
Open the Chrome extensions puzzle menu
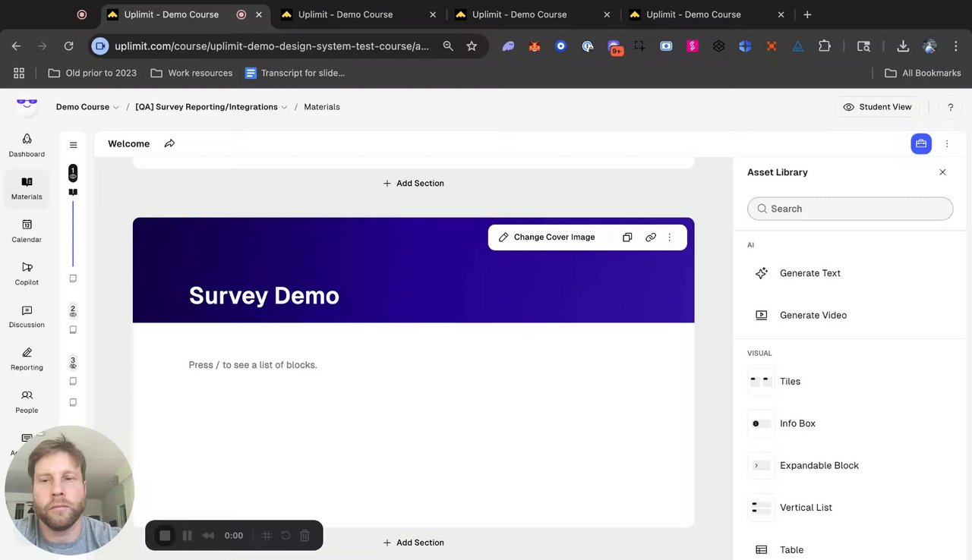click(825, 46)
